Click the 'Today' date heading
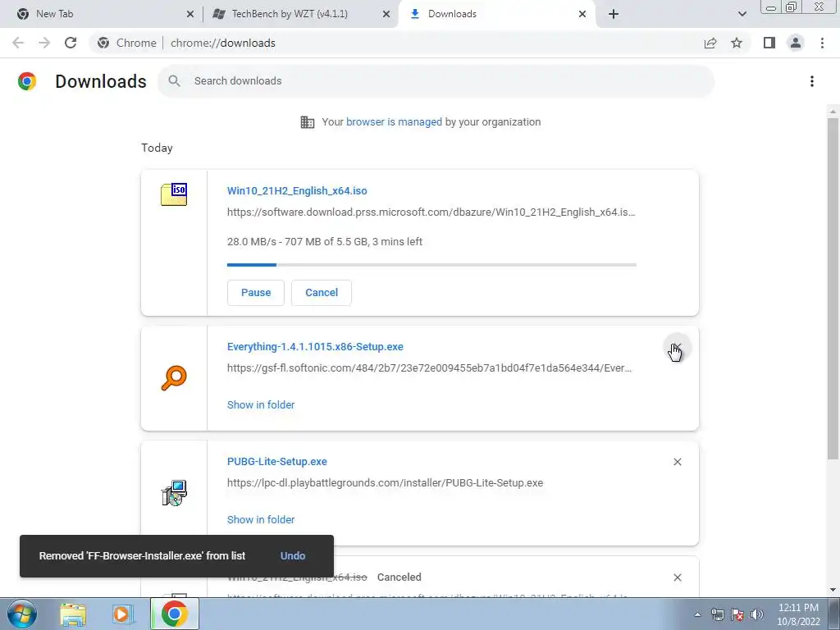840x630 pixels. (157, 148)
